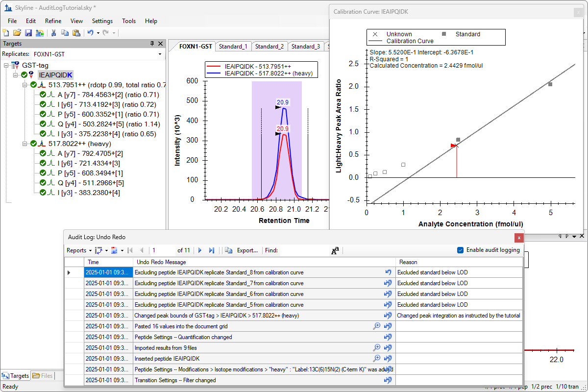
Task: Pin the Targets panel with pushpin
Action: point(152,44)
